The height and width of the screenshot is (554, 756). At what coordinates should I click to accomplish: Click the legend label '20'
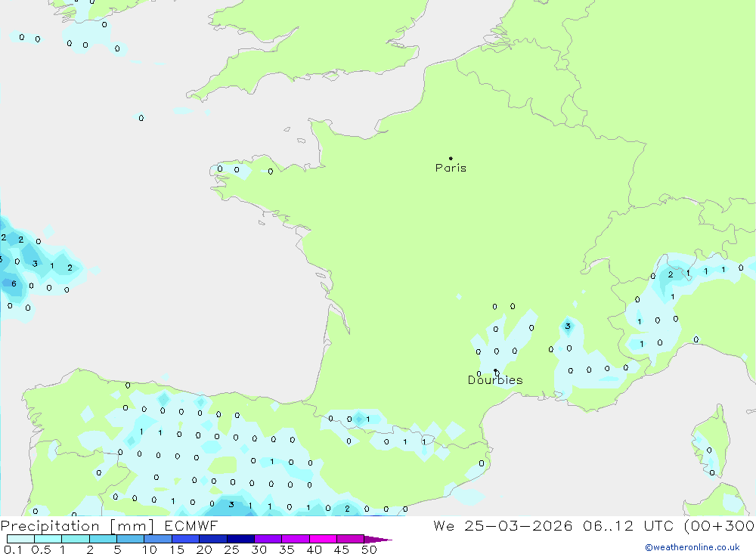204,549
